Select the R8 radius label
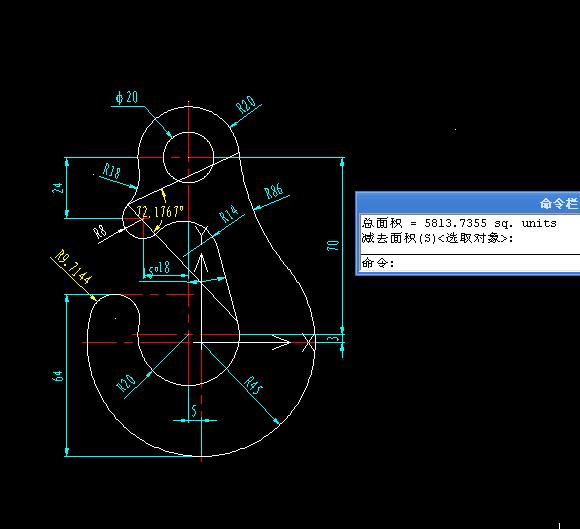580x529 pixels. [x=100, y=233]
